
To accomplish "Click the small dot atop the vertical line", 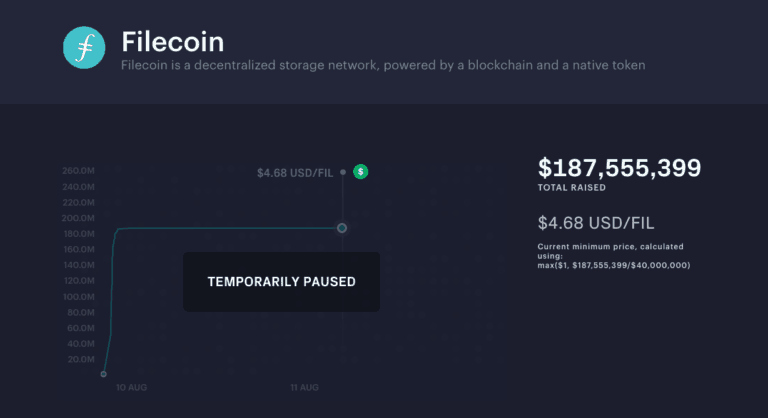I will tap(343, 172).
